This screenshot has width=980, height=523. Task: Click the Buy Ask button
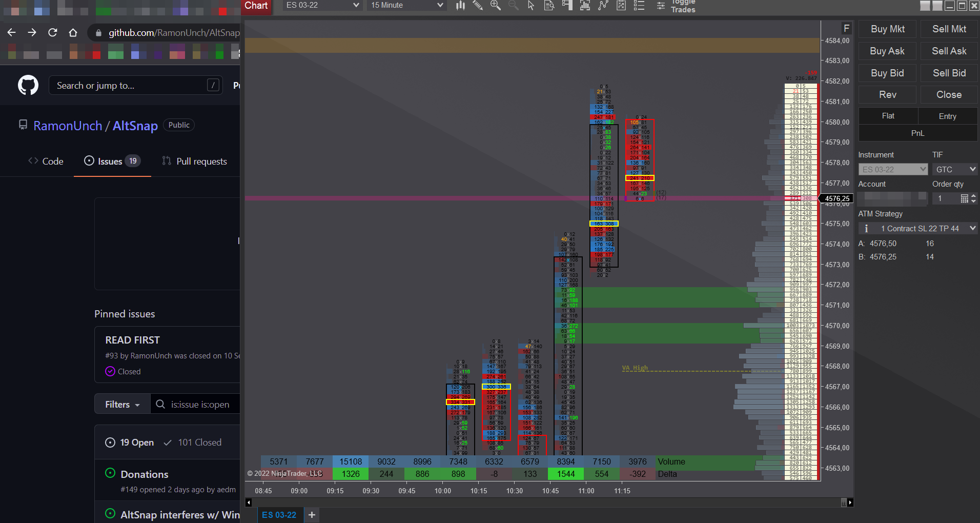888,51
